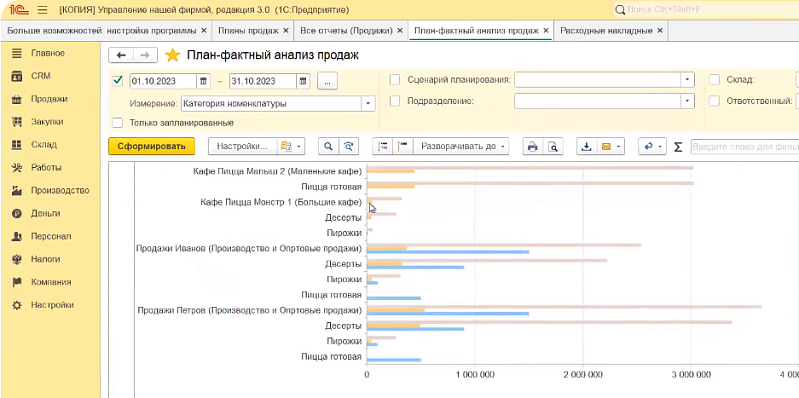Viewport: 799px width, 398px height.
Task: Check Только запланированные checkbox
Action: [118, 123]
